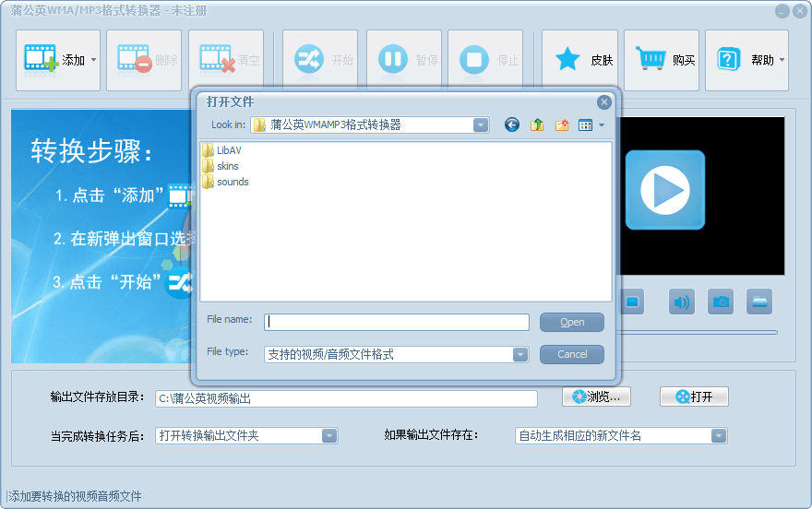Click the File name input field

point(397,322)
